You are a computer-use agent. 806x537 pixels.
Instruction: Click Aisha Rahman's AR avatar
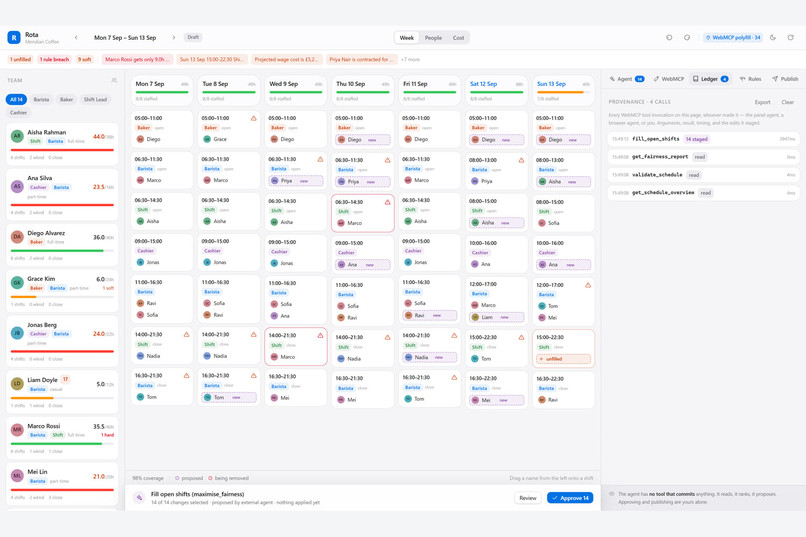(17, 136)
